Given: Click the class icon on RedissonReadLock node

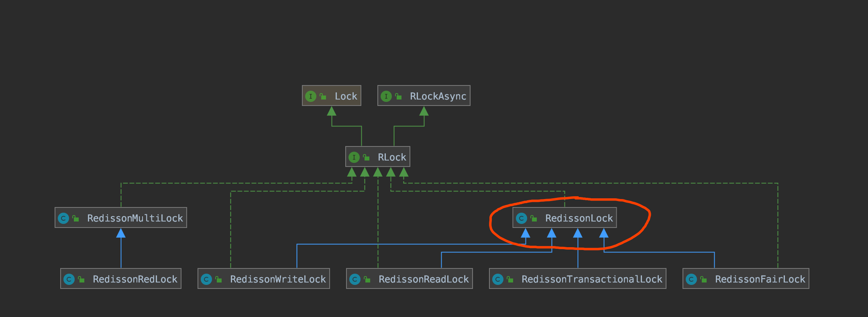Looking at the screenshot, I should [x=355, y=279].
